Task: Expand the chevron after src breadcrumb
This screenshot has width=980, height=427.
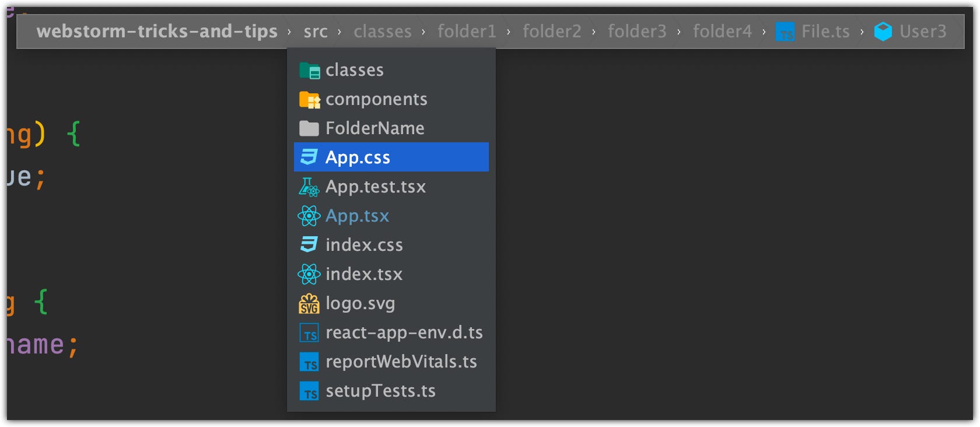Action: pos(339,32)
